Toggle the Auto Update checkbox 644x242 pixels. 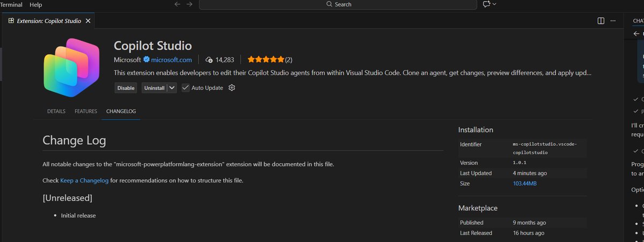(186, 87)
